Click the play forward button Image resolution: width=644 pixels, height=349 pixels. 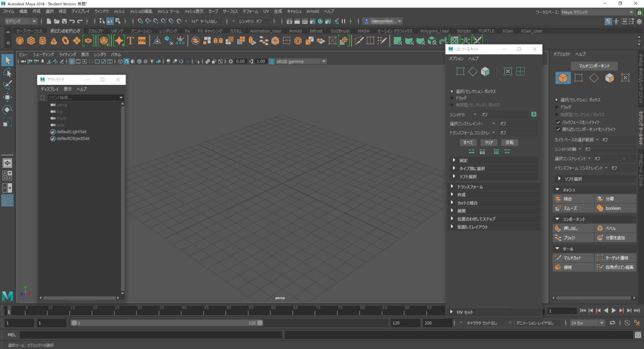click(x=614, y=311)
